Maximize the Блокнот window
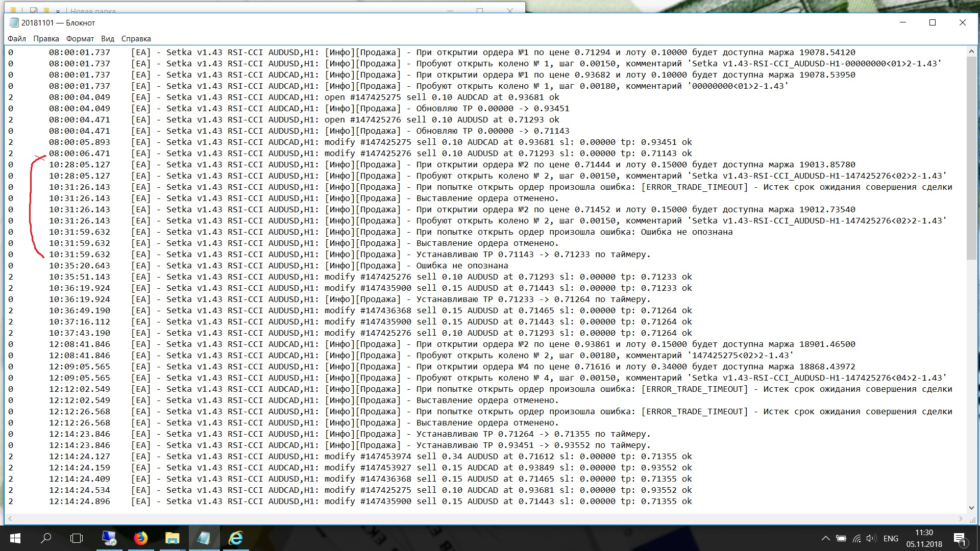980x551 pixels. [933, 22]
